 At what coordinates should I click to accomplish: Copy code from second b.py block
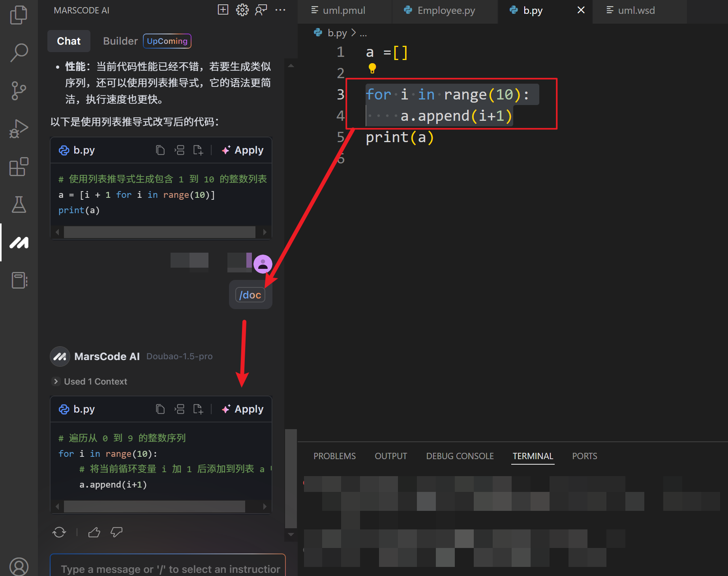(x=160, y=409)
